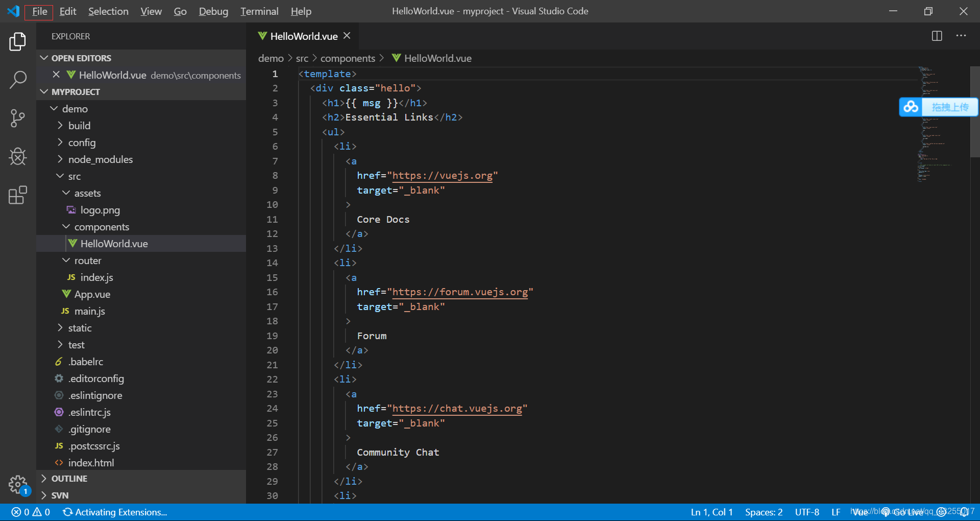The height and width of the screenshot is (521, 980).
Task: Change file encoding via UTF-8
Action: pyautogui.click(x=807, y=512)
